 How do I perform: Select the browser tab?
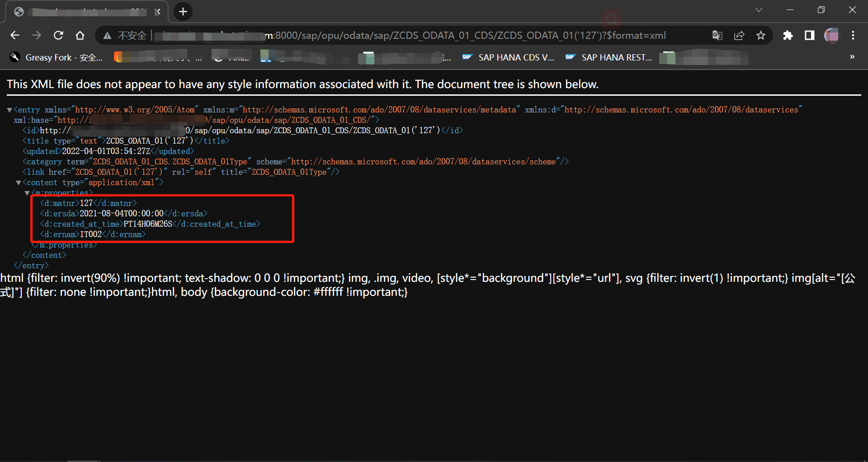[x=87, y=12]
